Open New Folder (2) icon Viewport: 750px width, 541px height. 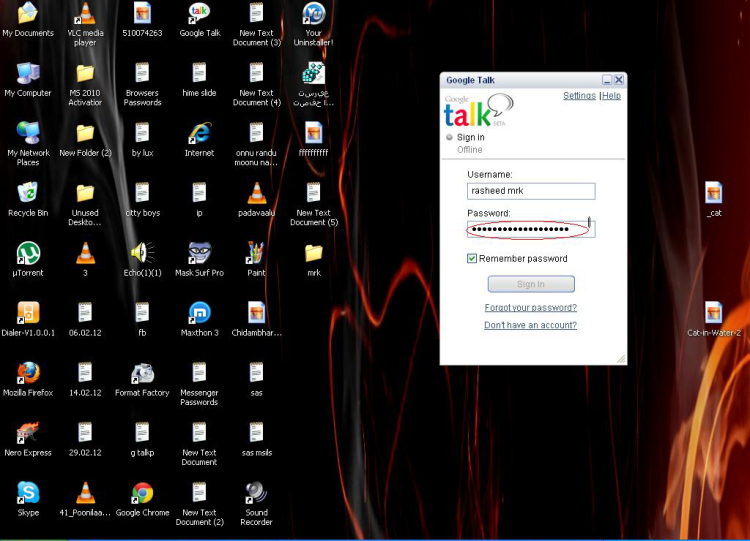(x=85, y=133)
